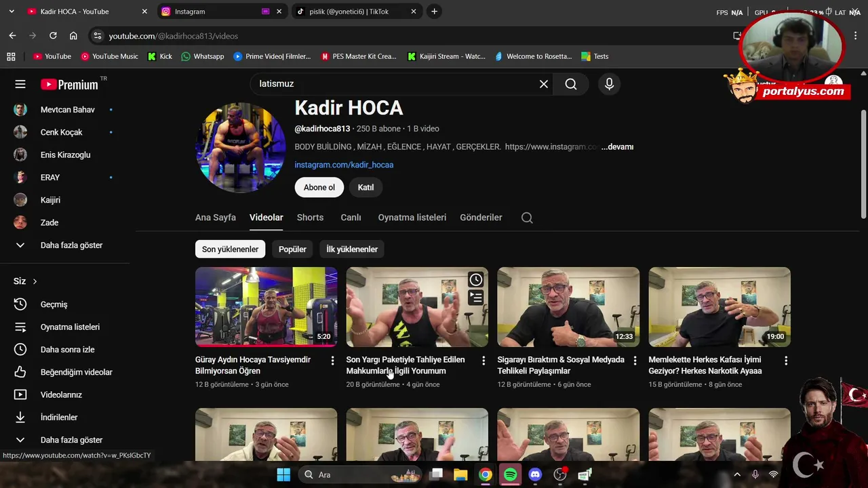
Task: Select Popüler filter chip
Action: click(x=292, y=249)
